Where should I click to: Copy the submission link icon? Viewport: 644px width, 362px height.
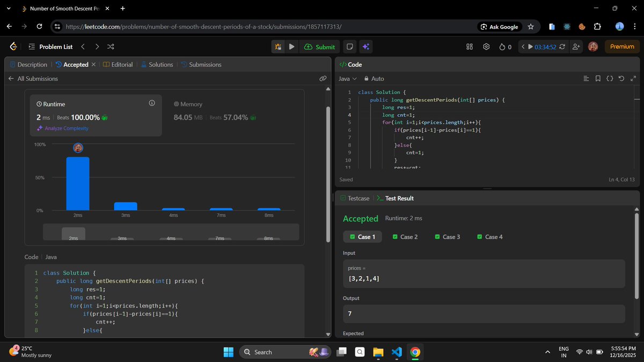[323, 78]
